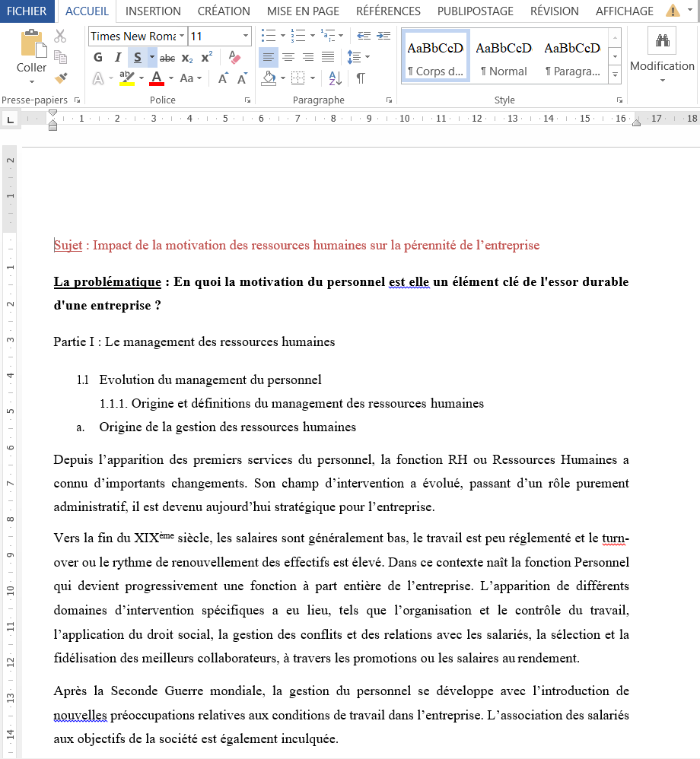Screen dimensions: 700x759
Task: Toggle underline (S) formatting
Action: point(138,58)
